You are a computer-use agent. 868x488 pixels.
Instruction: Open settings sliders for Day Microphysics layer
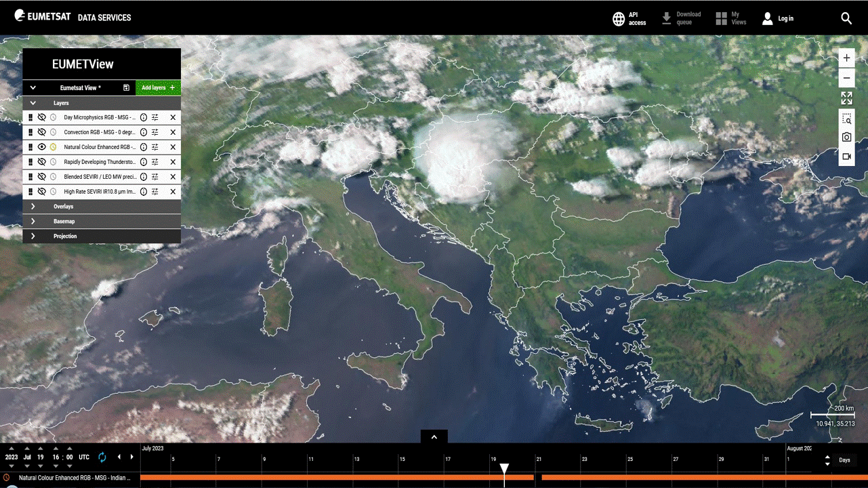pos(155,117)
